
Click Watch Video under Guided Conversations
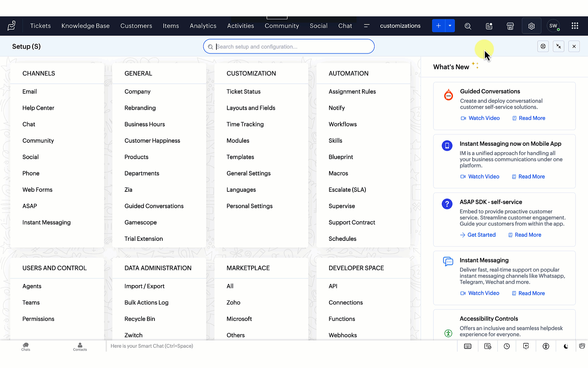(x=480, y=118)
